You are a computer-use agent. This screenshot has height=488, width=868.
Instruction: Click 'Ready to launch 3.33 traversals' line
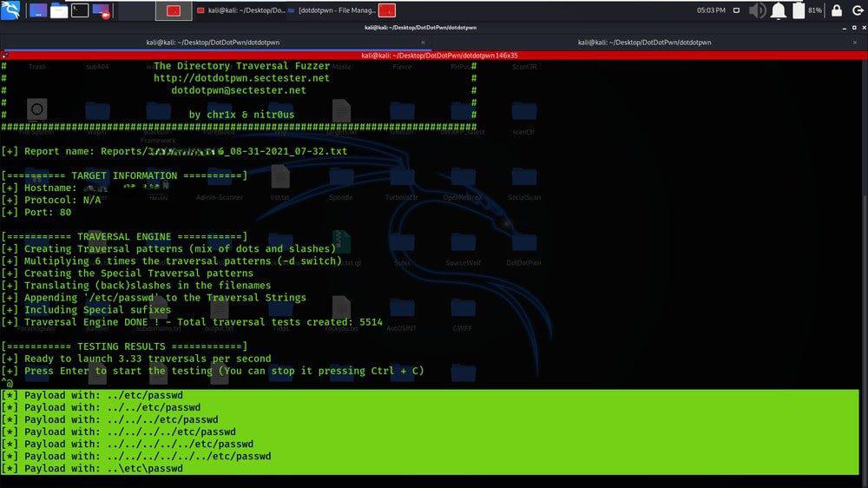136,359
